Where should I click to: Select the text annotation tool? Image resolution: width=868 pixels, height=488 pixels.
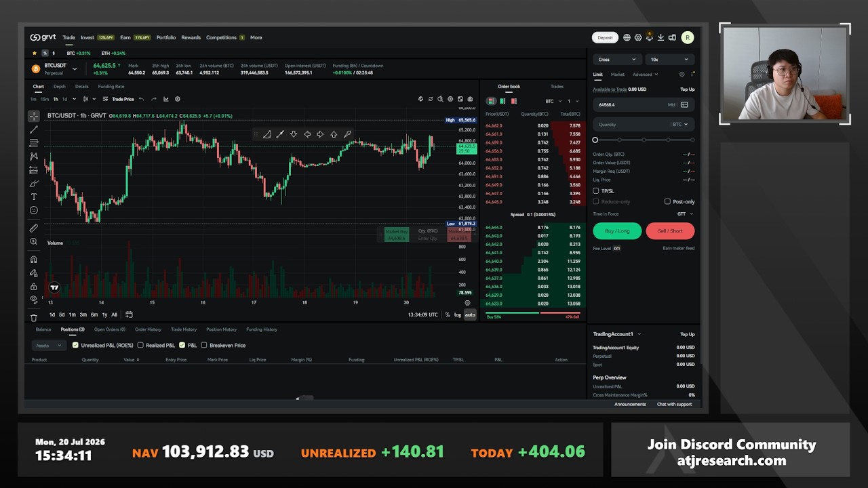[33, 197]
